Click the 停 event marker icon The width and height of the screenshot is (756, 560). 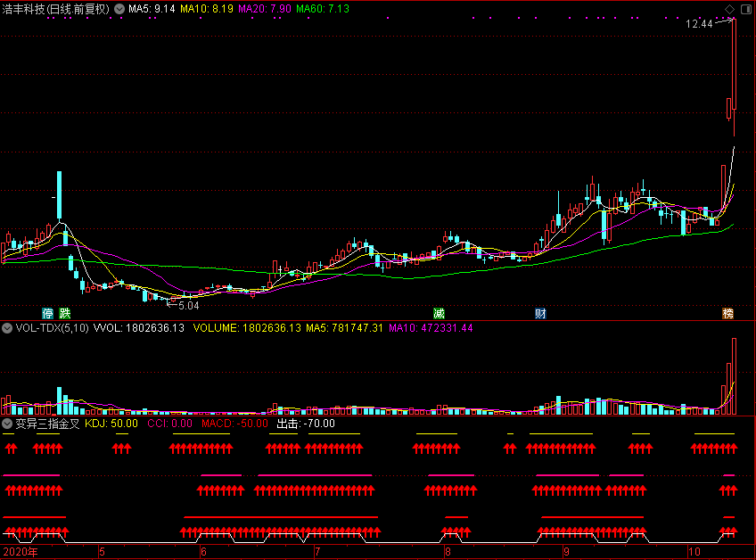pyautogui.click(x=47, y=313)
